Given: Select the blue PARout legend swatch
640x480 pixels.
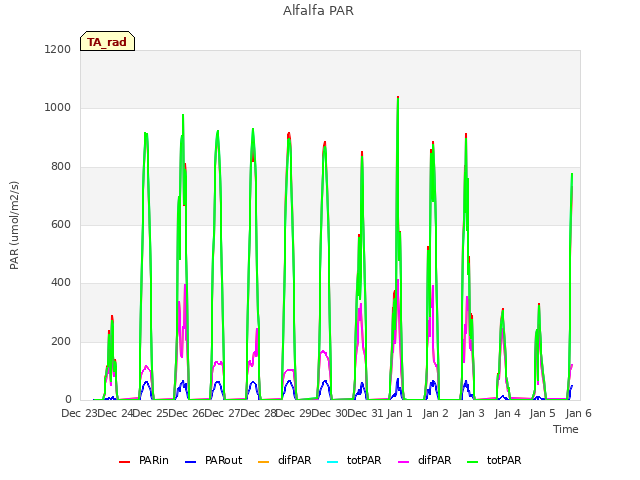Looking at the screenshot, I should point(191,461).
